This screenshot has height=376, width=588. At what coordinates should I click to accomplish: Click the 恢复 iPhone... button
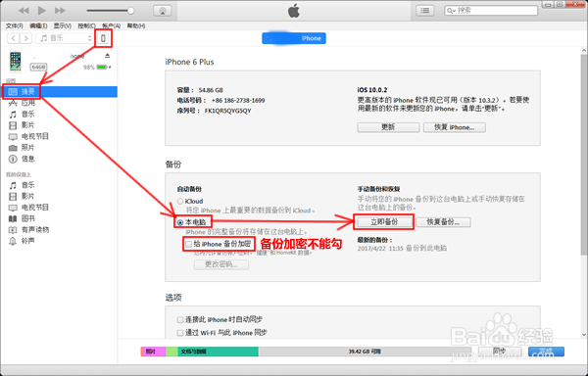pos(455,127)
